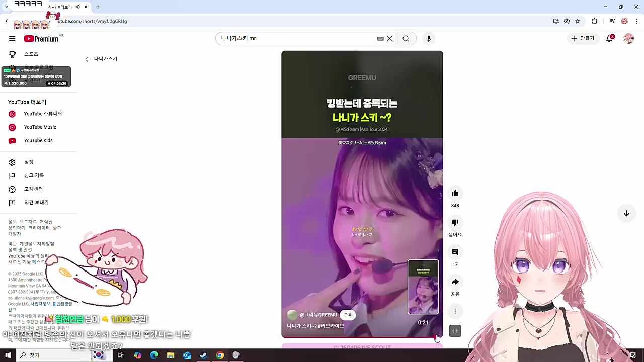Open the @그리뮤GREEMU channel link

pos(318,315)
